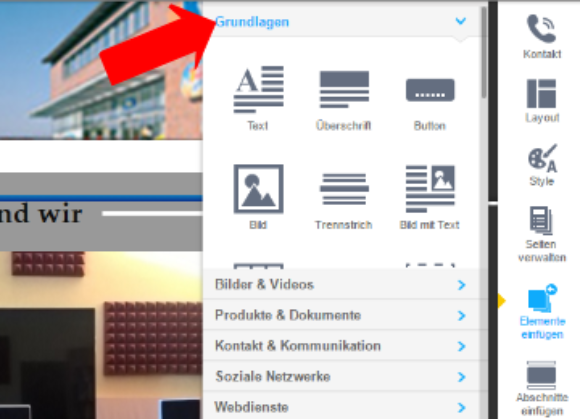Screen dimensions: 580x419
Task: Expand the Bilder & Videos category
Action: pos(340,284)
